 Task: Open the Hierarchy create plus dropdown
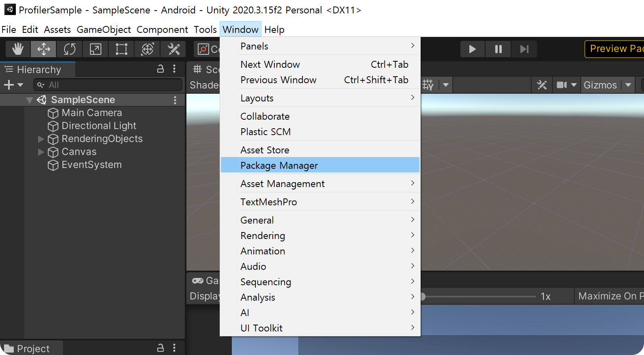tap(13, 85)
